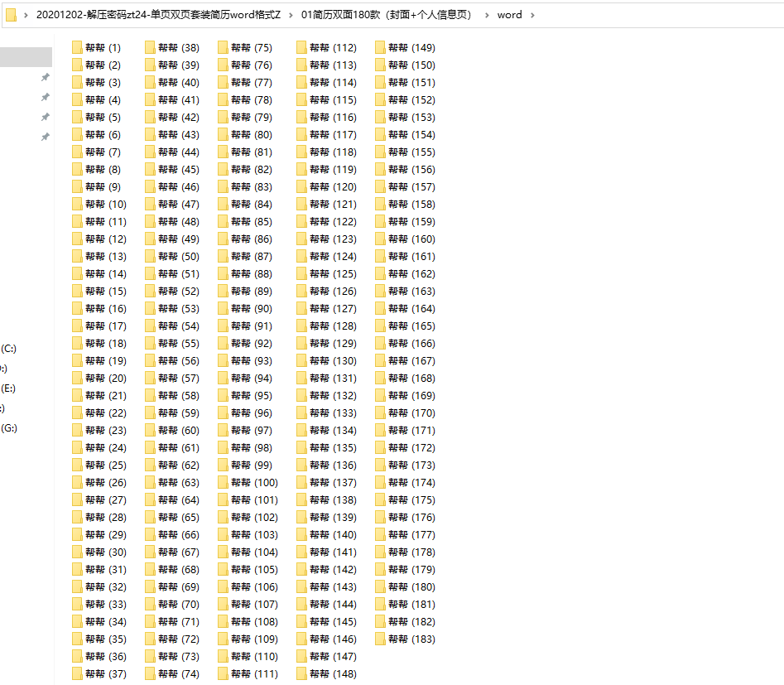This screenshot has height=685, width=784.
Task: Click the file name 帮帮 (125)
Action: click(334, 273)
